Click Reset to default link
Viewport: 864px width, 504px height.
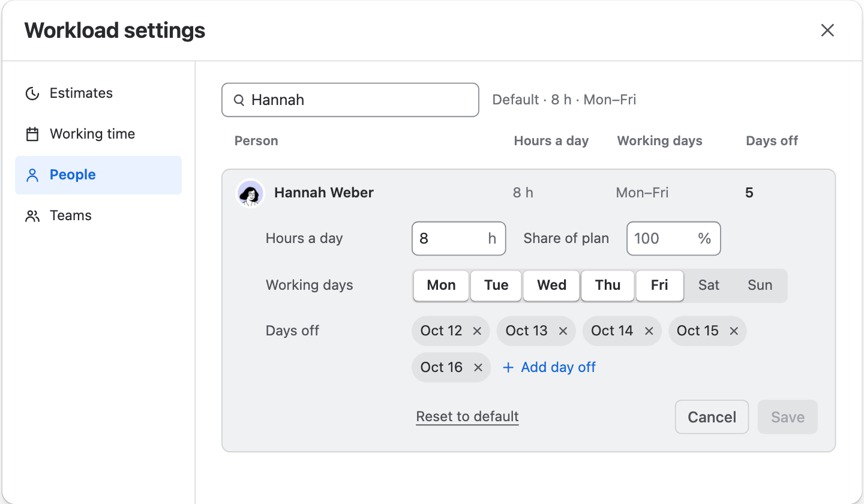(x=467, y=416)
